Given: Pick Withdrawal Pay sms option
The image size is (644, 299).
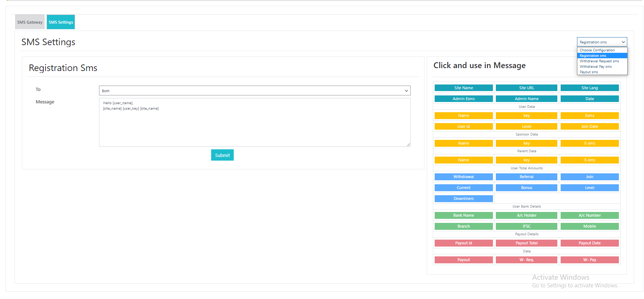Looking at the screenshot, I should pyautogui.click(x=596, y=67).
